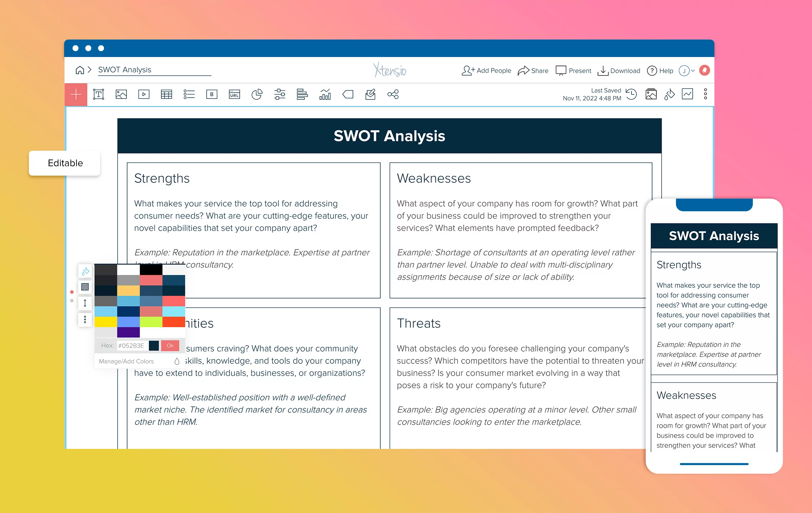Select the Text insertion tool
The image size is (812, 513).
click(99, 94)
